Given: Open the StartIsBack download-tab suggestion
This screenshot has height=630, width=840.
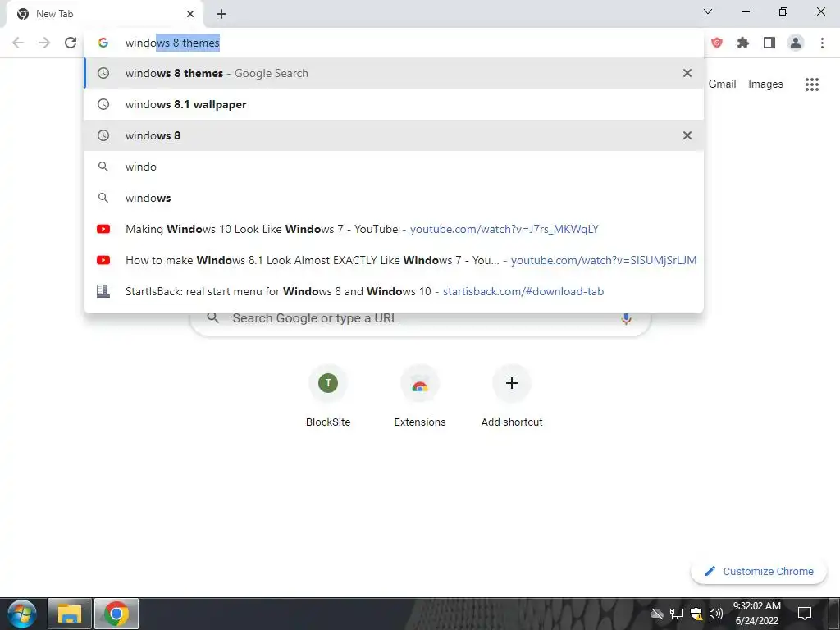Looking at the screenshot, I should (x=394, y=291).
